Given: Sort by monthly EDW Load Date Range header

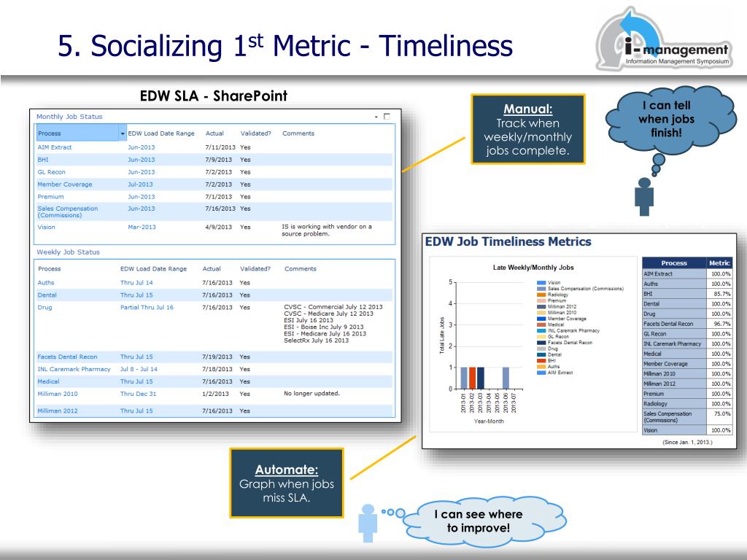Looking at the screenshot, I should pos(161,134).
